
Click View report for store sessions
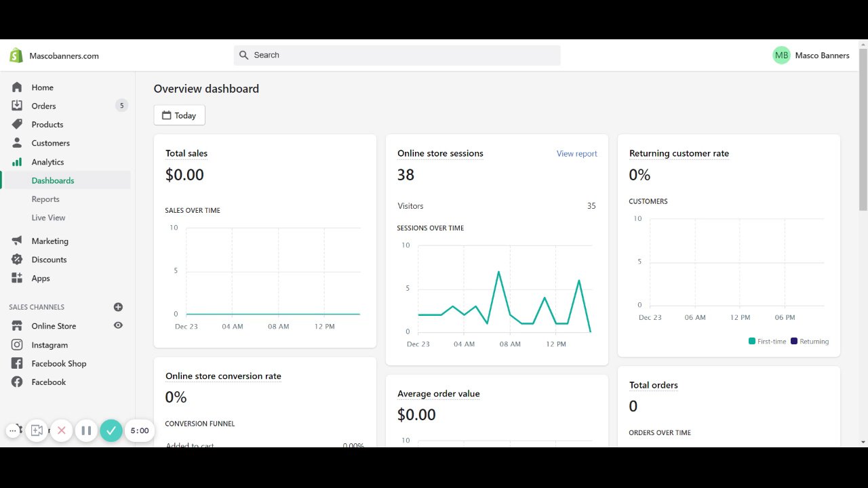pyautogui.click(x=576, y=154)
